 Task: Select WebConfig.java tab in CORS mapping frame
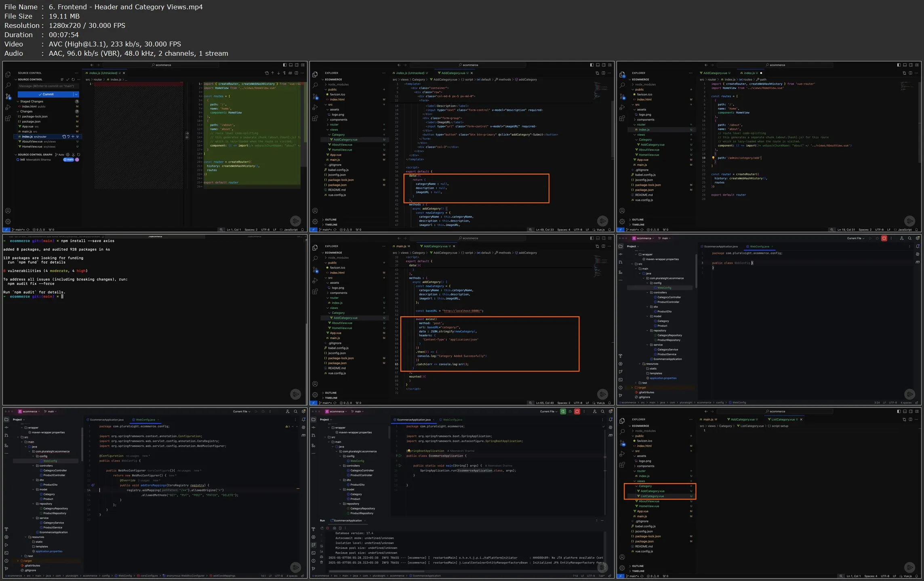coord(145,420)
